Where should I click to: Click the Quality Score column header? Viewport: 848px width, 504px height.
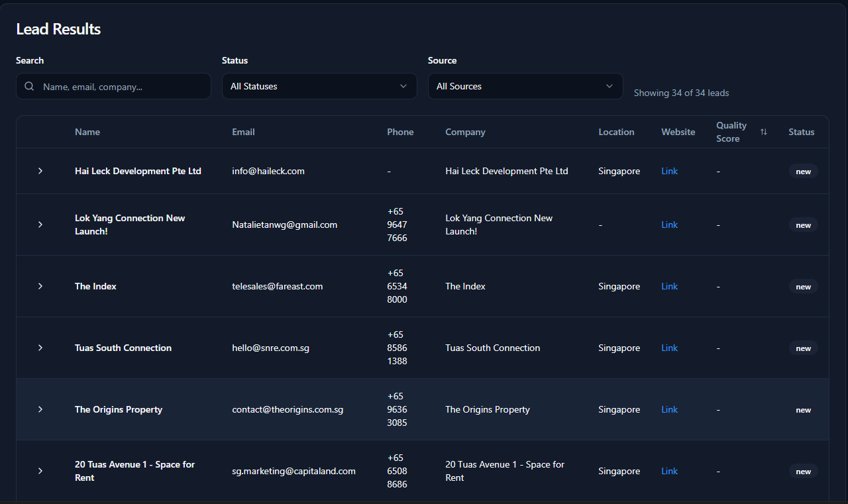731,132
